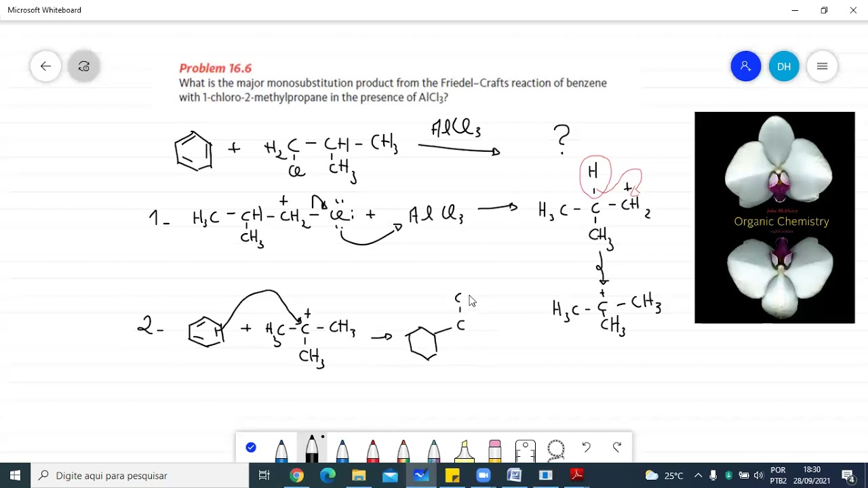
Task: Redo the last stroke
Action: pyautogui.click(x=617, y=447)
